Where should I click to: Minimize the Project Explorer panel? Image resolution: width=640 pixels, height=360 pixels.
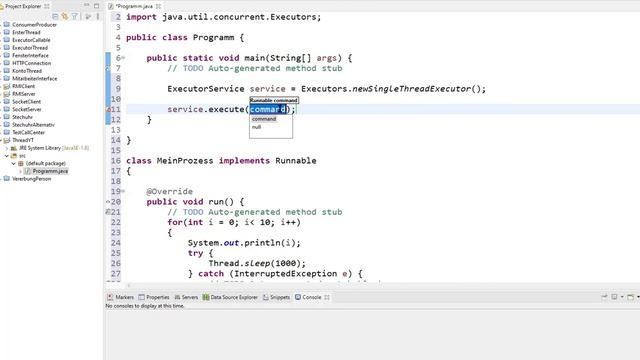pos(87,6)
